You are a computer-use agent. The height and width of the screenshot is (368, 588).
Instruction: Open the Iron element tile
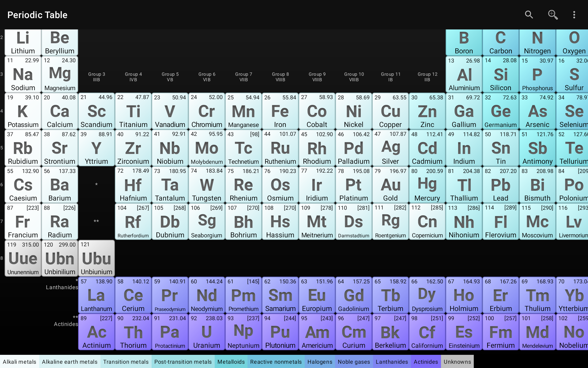(280, 111)
